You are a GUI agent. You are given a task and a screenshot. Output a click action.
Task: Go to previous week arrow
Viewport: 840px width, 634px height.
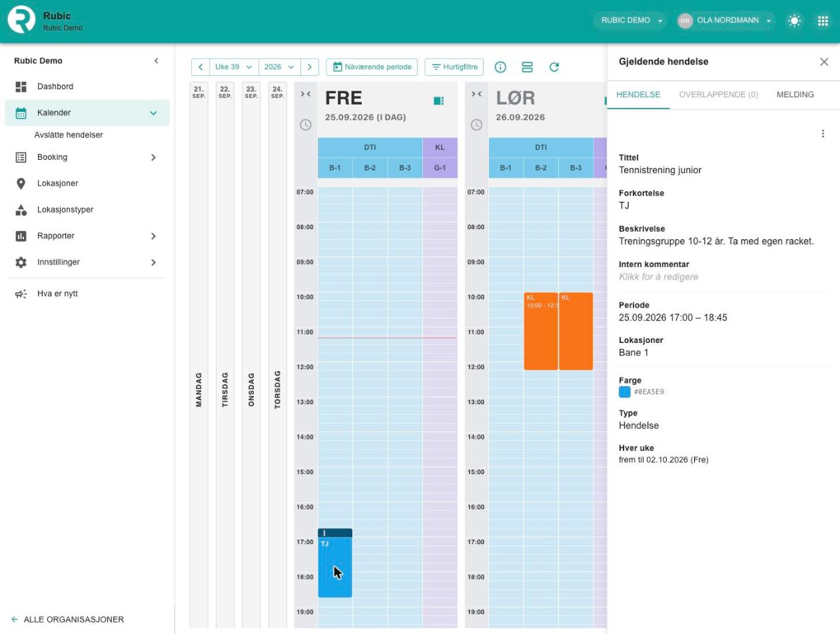click(x=201, y=67)
